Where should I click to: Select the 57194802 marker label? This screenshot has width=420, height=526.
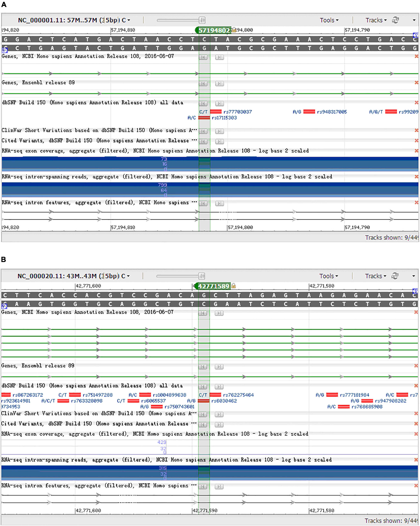[x=213, y=30]
